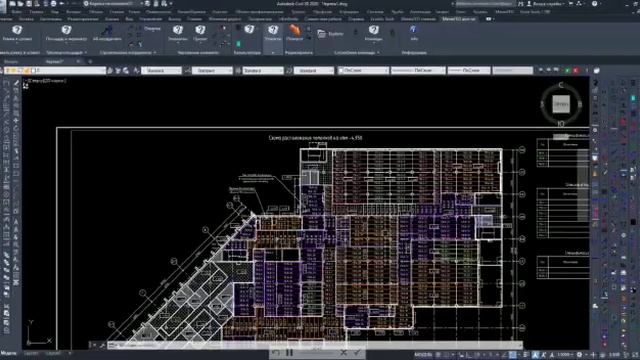Click compass letter Ю on ViewCube ring
This screenshot has width=640, height=360.
coord(561,123)
